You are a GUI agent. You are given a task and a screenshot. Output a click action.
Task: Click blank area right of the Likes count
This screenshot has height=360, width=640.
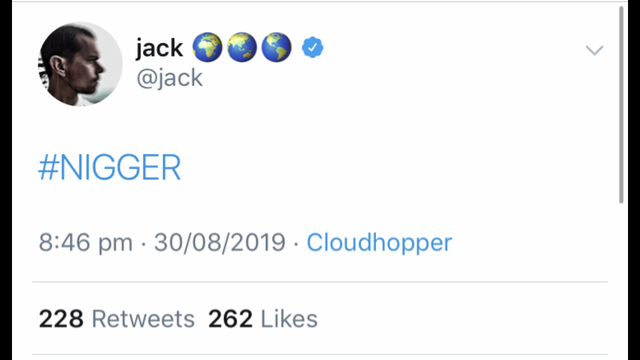[461, 319]
